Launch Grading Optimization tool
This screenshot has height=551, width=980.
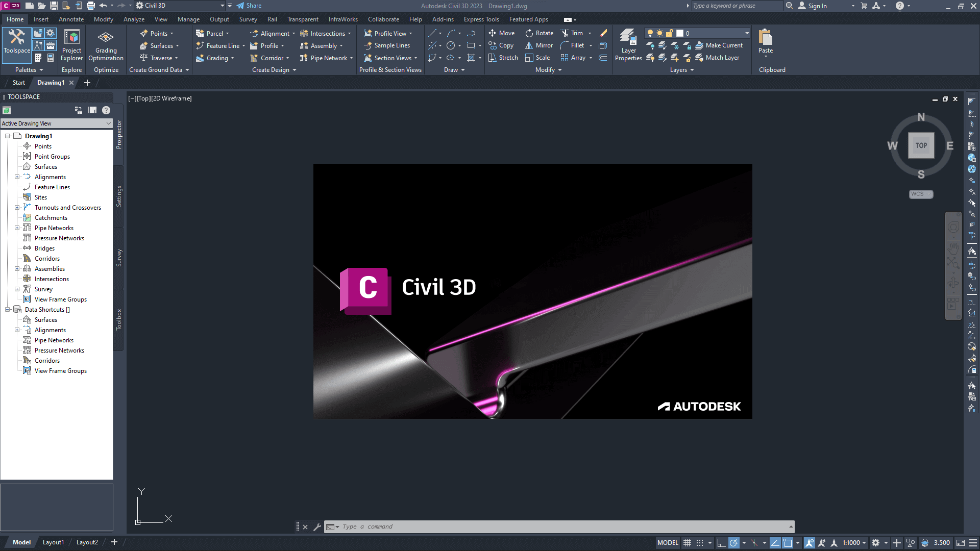coord(106,45)
